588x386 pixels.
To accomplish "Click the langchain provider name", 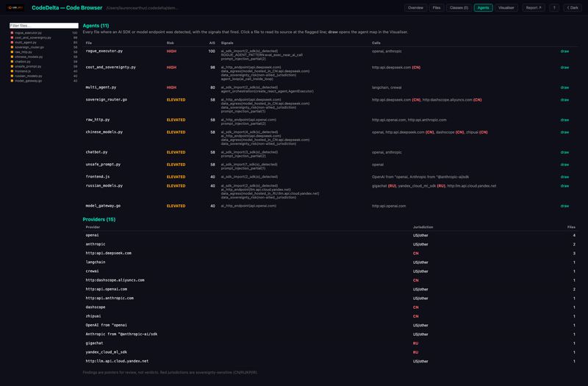I will (96, 262).
